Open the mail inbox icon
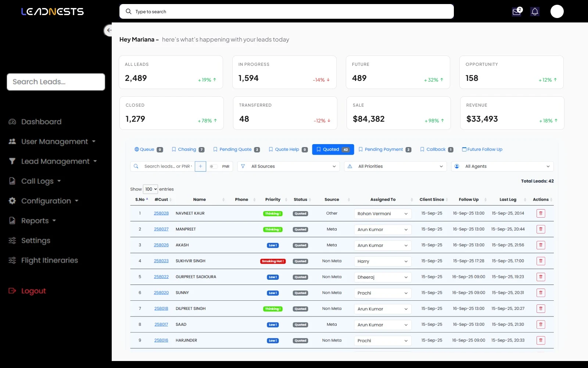588x368 pixels. pyautogui.click(x=516, y=12)
